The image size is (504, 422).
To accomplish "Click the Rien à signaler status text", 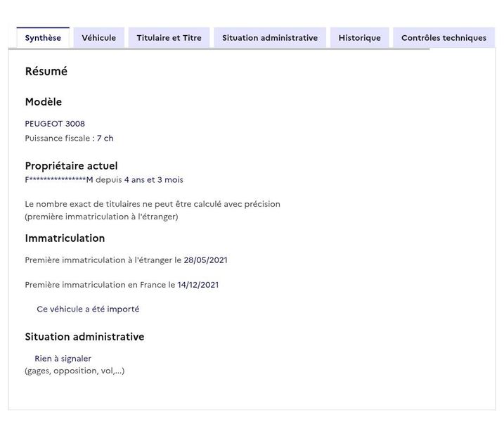I will [x=63, y=359].
